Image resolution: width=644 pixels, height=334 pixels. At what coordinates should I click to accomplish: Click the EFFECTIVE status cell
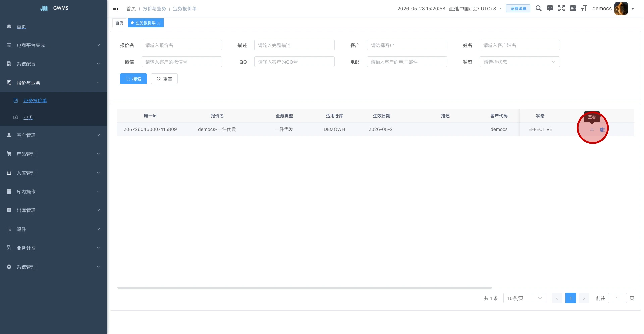point(540,129)
